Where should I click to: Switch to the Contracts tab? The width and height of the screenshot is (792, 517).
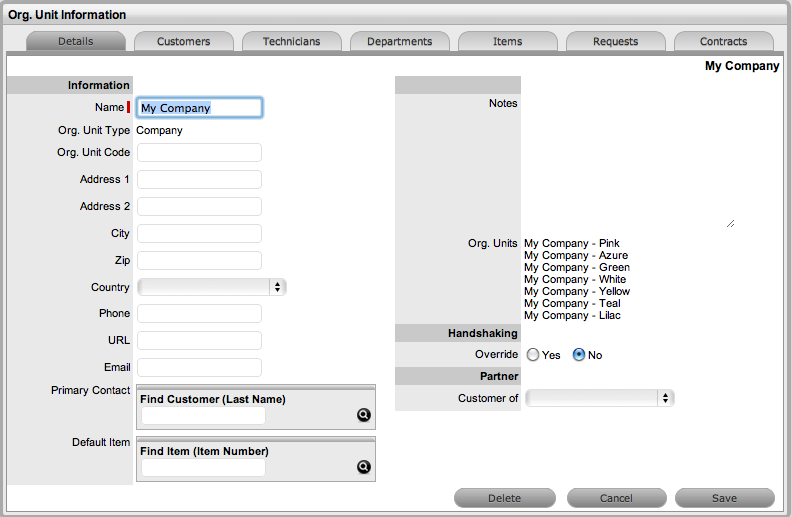[x=724, y=42]
